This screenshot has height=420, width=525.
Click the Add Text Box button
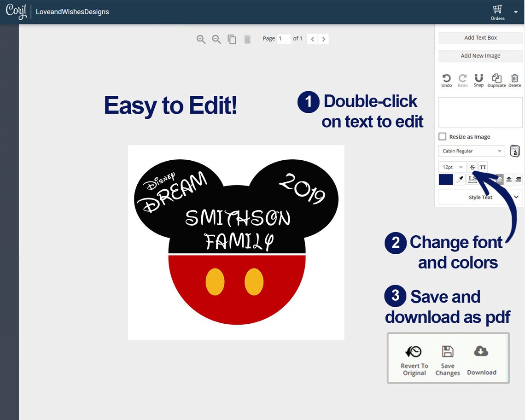point(480,38)
